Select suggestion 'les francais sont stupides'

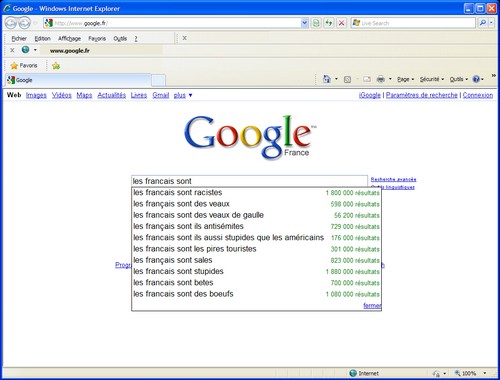pos(256,272)
